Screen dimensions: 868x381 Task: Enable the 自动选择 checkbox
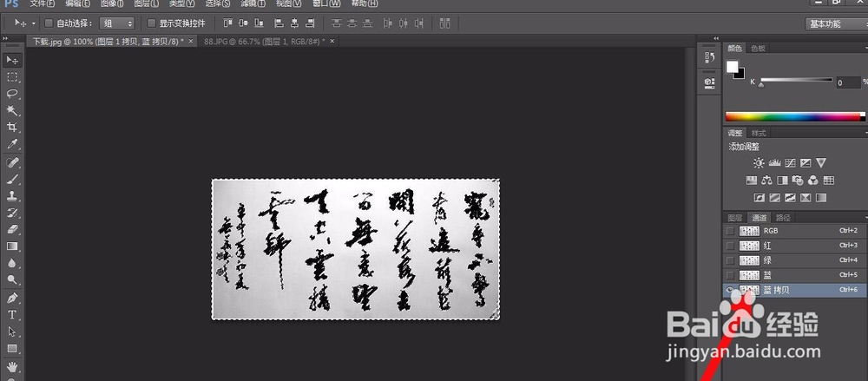[48, 23]
